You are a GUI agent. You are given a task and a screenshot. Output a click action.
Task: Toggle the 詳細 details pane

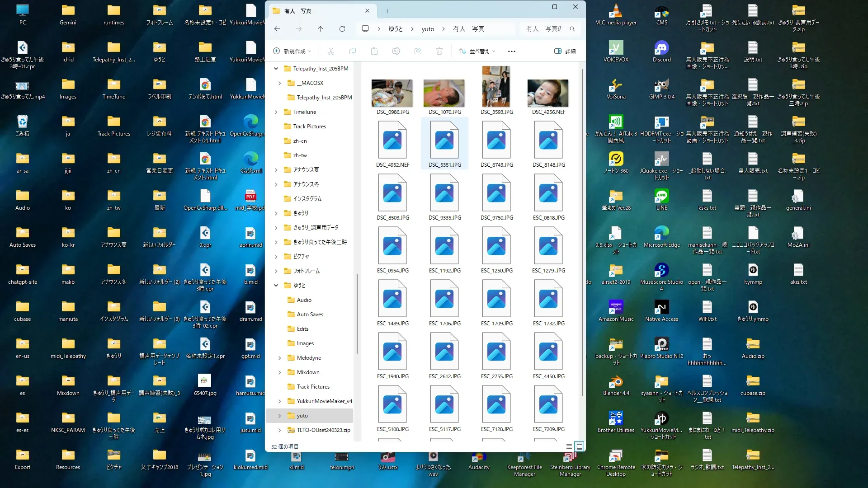tap(565, 52)
